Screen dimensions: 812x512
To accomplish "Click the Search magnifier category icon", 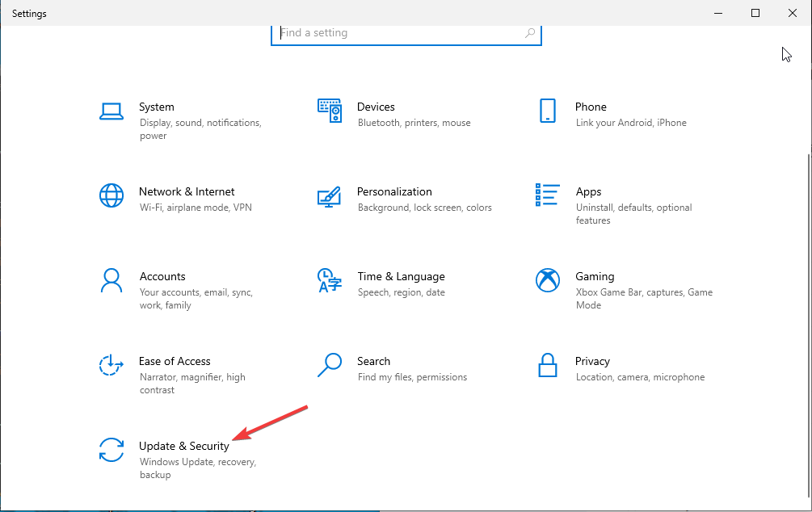I will (329, 365).
